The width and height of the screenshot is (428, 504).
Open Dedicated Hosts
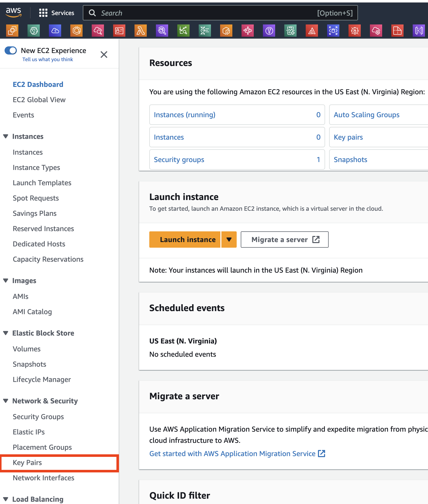point(39,244)
